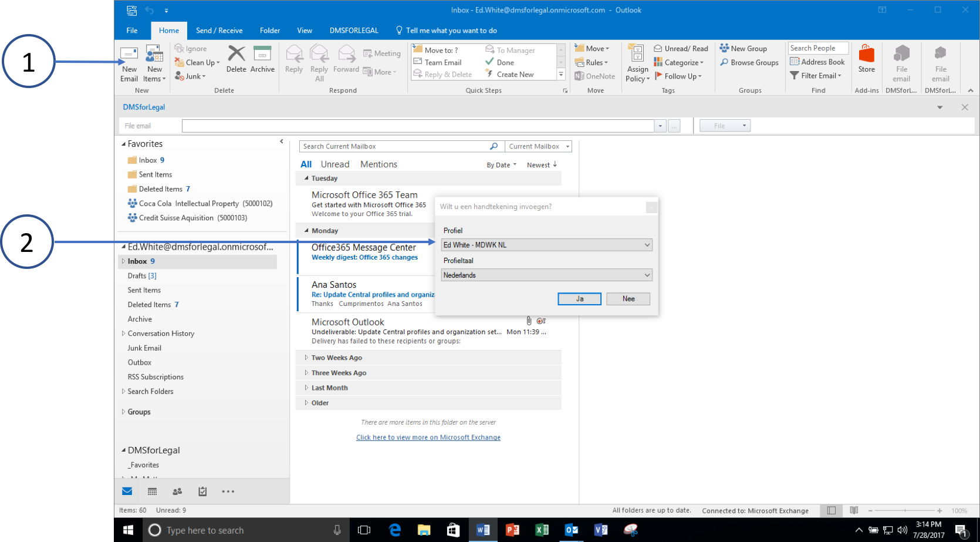This screenshot has width=980, height=542.
Task: Open the DMSFORLEGAL ribbon tab
Action: point(354,31)
